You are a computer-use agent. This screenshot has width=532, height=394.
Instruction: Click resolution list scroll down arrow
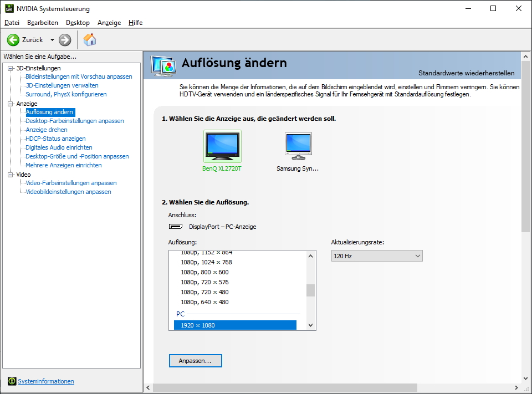(x=310, y=325)
